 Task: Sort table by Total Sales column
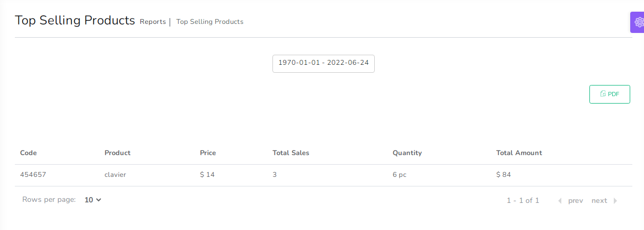point(290,153)
